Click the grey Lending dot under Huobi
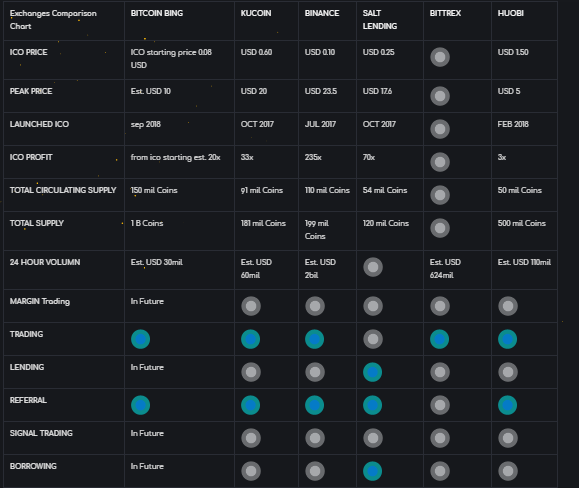 508,372
